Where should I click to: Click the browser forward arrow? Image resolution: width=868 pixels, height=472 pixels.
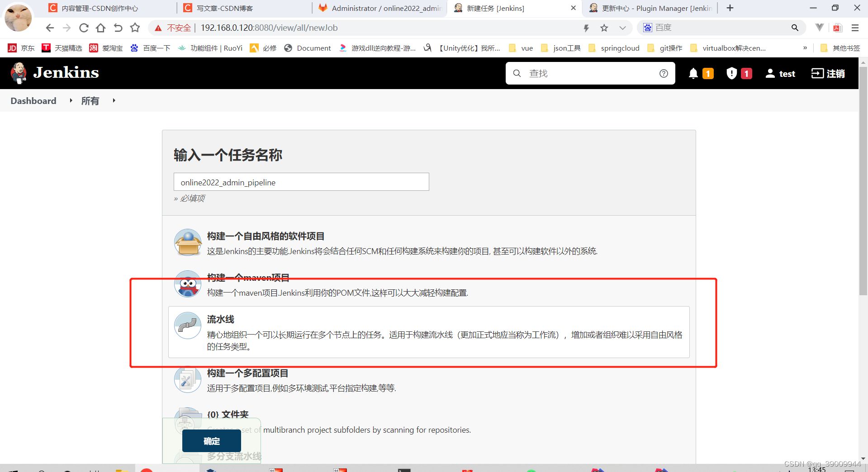click(x=67, y=28)
